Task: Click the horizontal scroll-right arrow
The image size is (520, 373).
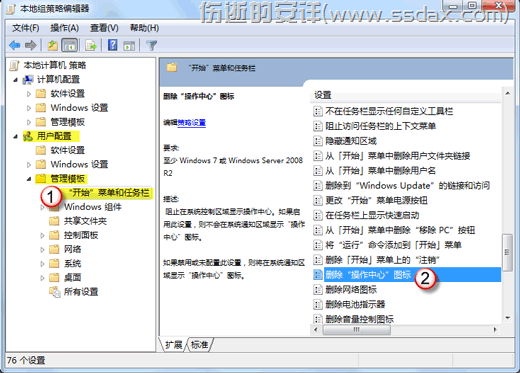Action: click(x=495, y=330)
